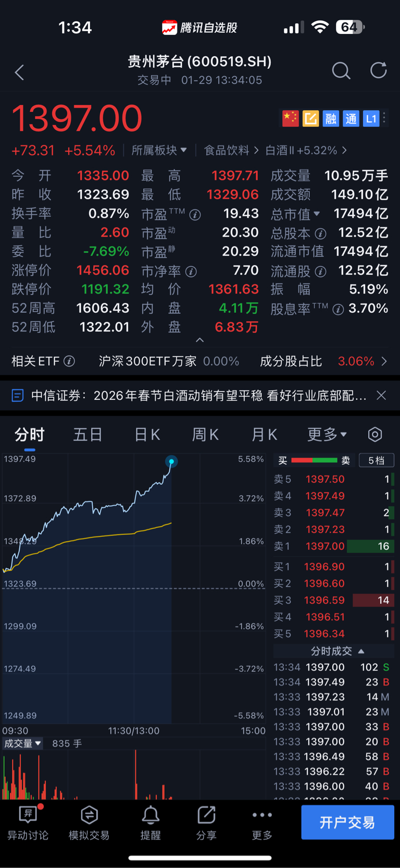The image size is (400, 868).
Task: Tap 买3 1396.59 order row
Action: pyautogui.click(x=334, y=600)
